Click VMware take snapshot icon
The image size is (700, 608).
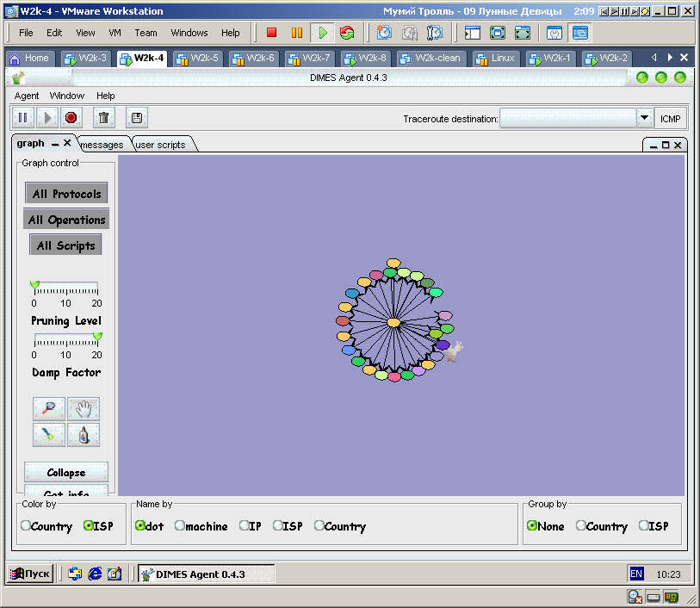384,33
